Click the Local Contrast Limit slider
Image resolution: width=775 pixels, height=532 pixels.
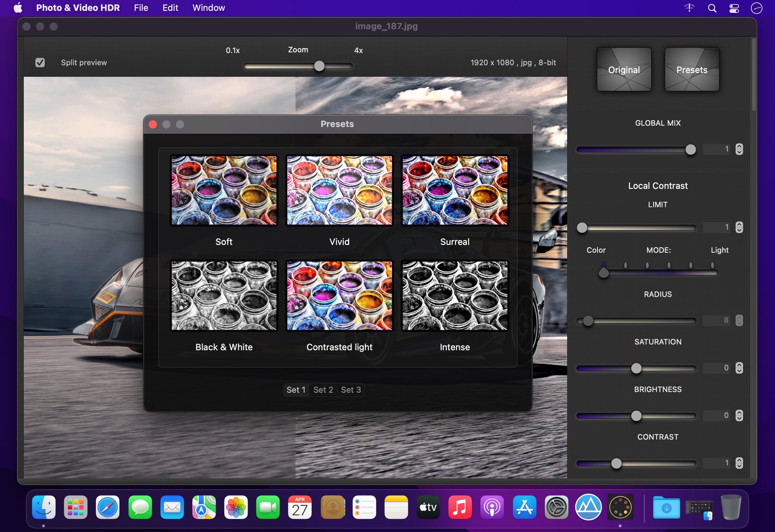(636, 228)
